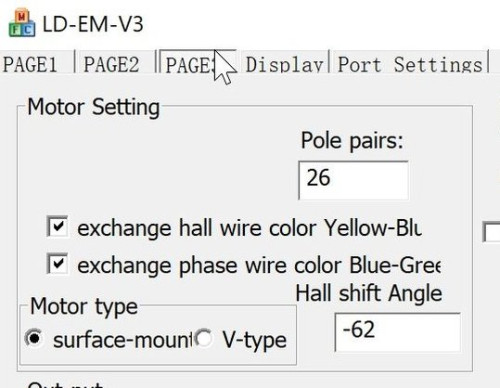Tick the partially visible checkbox at right edge
Image resolution: width=500 pixels, height=388 pixels.
pos(491,231)
